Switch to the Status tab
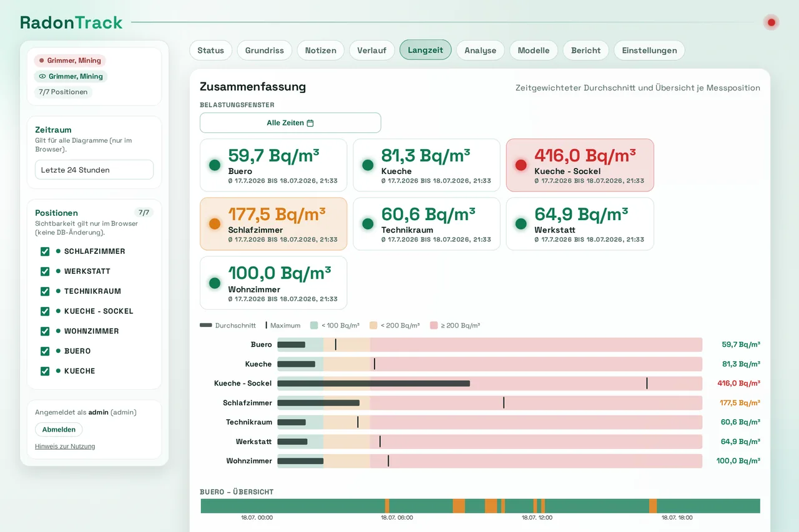Image resolution: width=799 pixels, height=532 pixels. (211, 51)
